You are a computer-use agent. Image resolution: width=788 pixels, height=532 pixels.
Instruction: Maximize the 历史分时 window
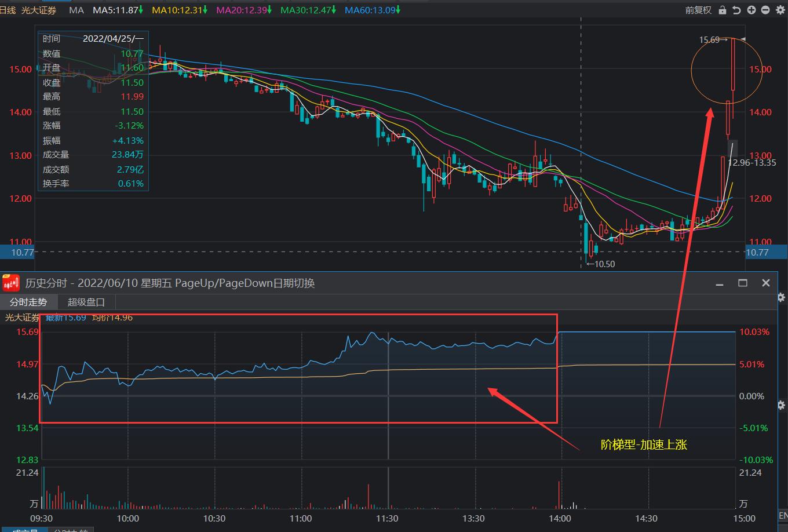tap(743, 283)
